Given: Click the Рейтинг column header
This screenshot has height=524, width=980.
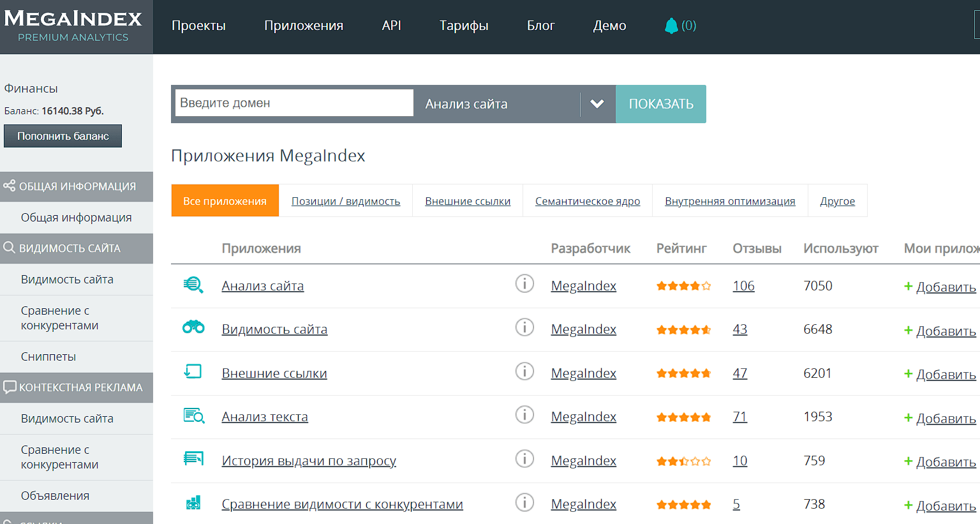Looking at the screenshot, I should [x=681, y=248].
